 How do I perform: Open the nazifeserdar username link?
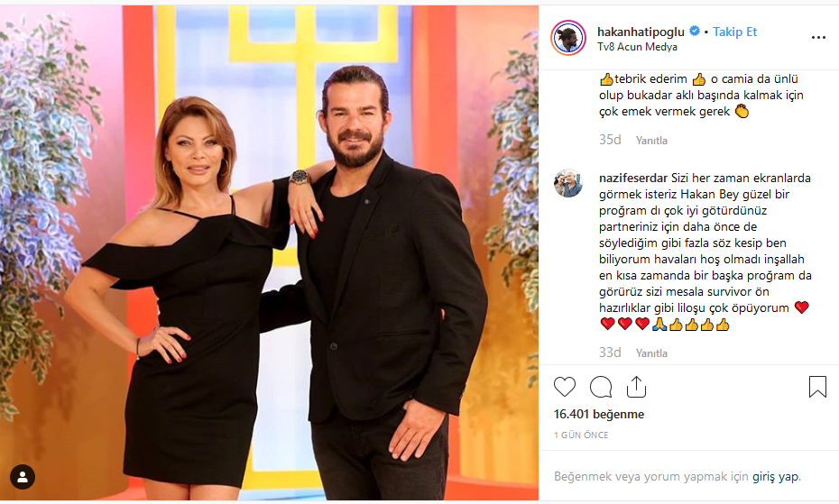(x=633, y=179)
